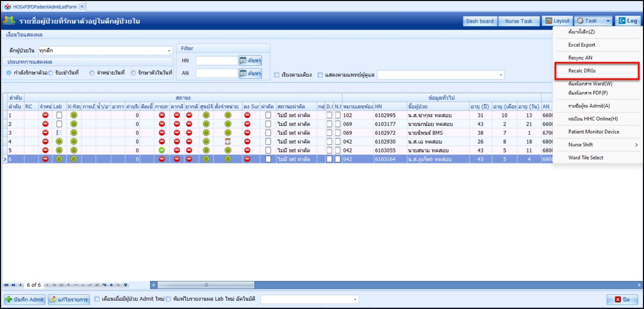Viewport: 644px width, 309px height.
Task: Select the รับเข้าวันที่ radio button
Action: pos(51,73)
